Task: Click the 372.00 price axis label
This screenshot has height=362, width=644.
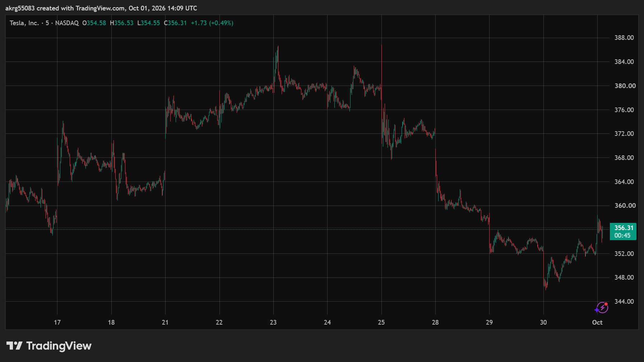Action: 624,134
